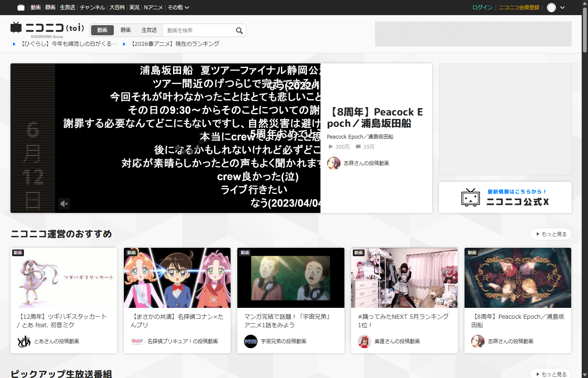Click the 素直さん avatar icon
Screen dimensions: 588x378
point(365,341)
